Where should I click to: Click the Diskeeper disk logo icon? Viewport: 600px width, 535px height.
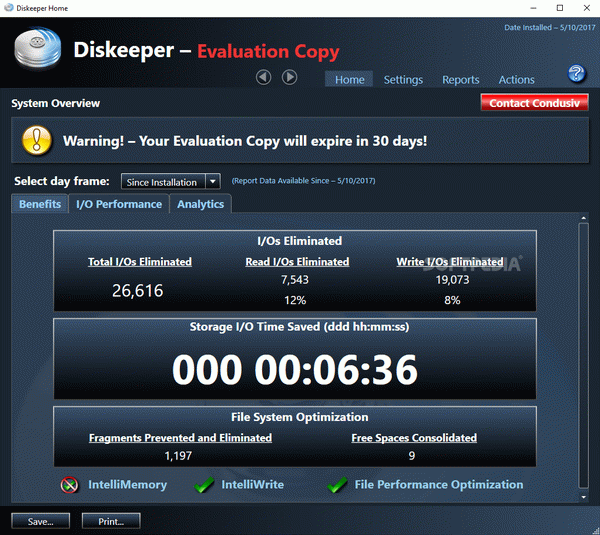tap(38, 49)
